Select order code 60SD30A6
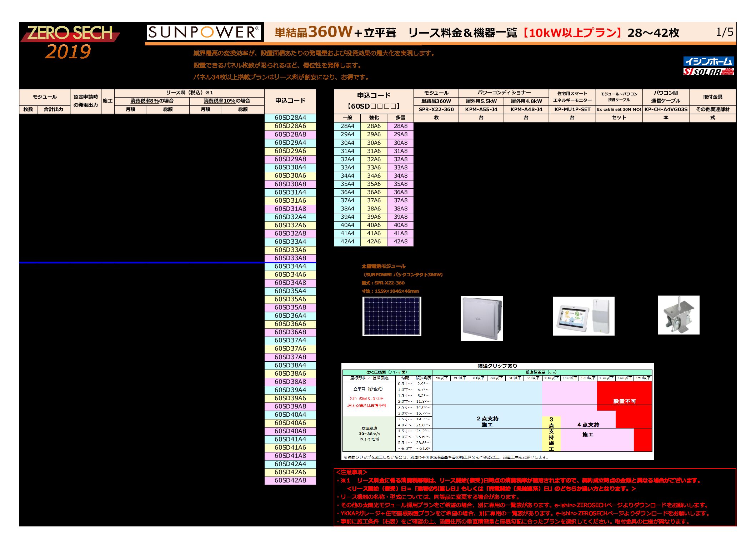756x535 pixels. (290, 176)
